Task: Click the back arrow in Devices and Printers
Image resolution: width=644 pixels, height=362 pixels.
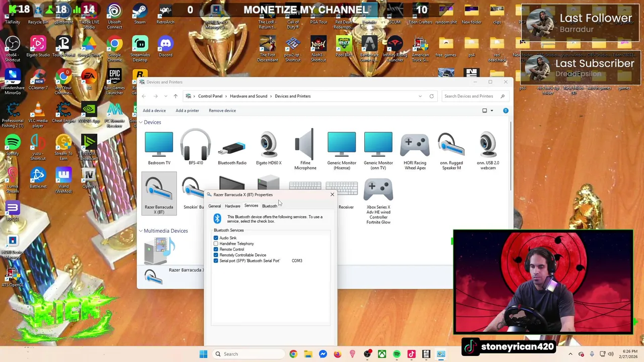Action: coord(144,96)
